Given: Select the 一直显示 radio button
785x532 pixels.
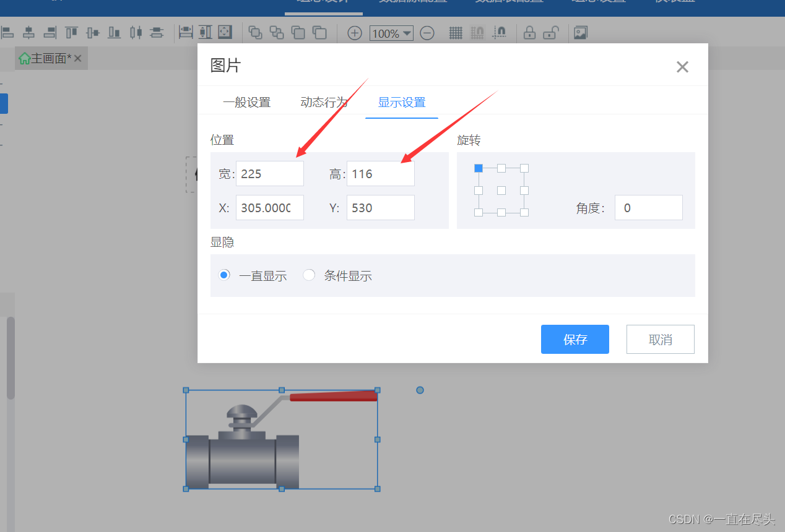Looking at the screenshot, I should coord(224,275).
